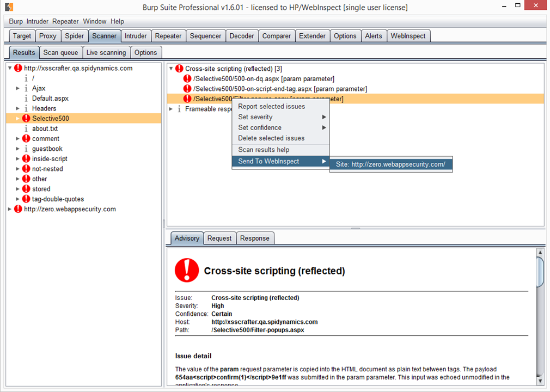Open the Alerts tab
550x392 pixels.
click(x=374, y=36)
